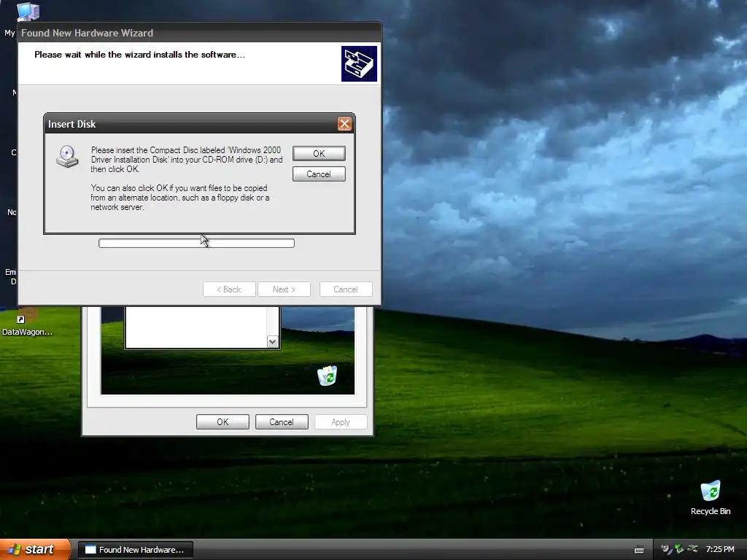Viewport: 747px width, 560px height.
Task: Click the greyed Back button in wizard
Action: click(x=229, y=289)
